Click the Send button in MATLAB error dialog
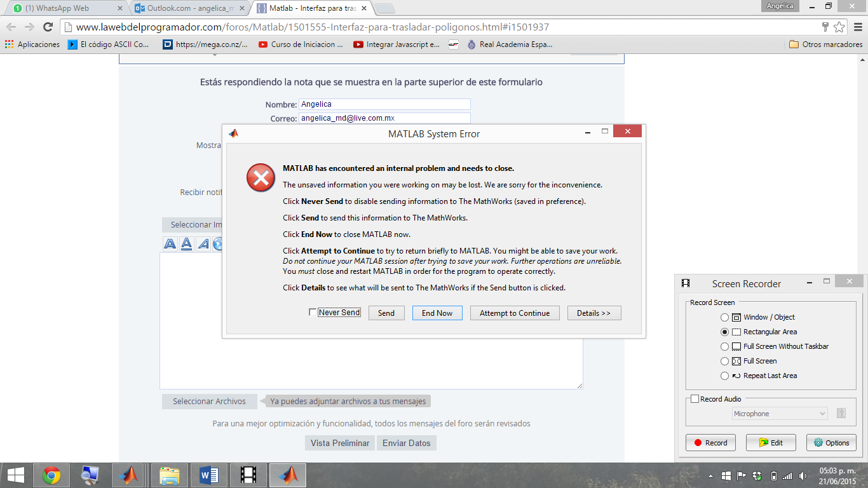 click(x=386, y=313)
